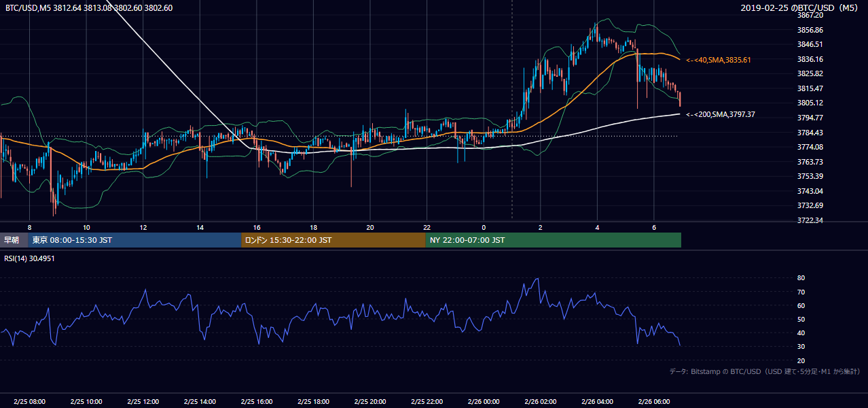
Task: Click the 2/26 02:00 date label
Action: click(x=540, y=402)
